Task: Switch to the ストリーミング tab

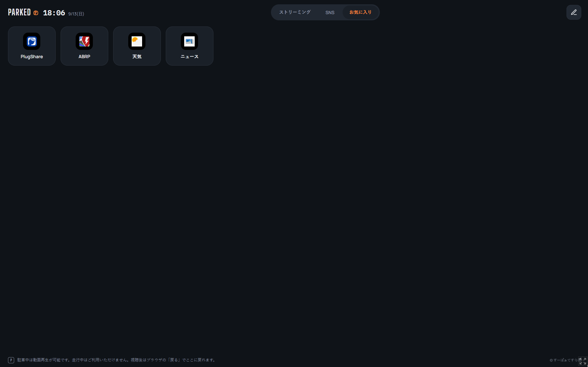Action: click(x=295, y=12)
